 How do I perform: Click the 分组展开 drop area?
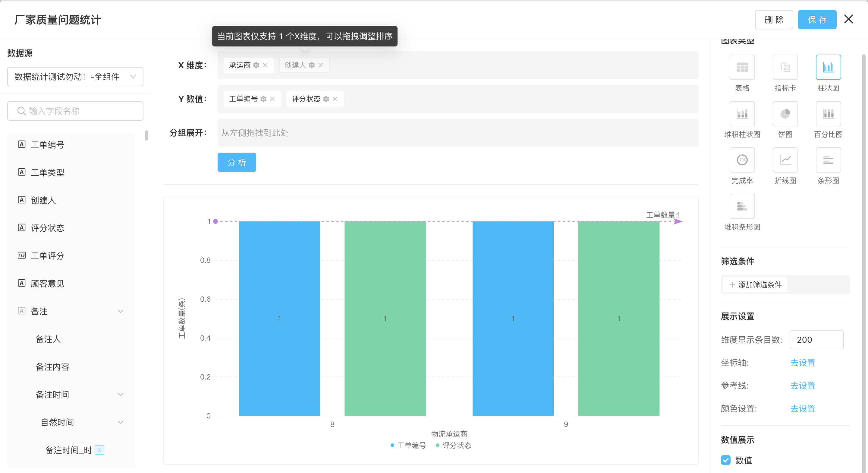[x=458, y=133]
